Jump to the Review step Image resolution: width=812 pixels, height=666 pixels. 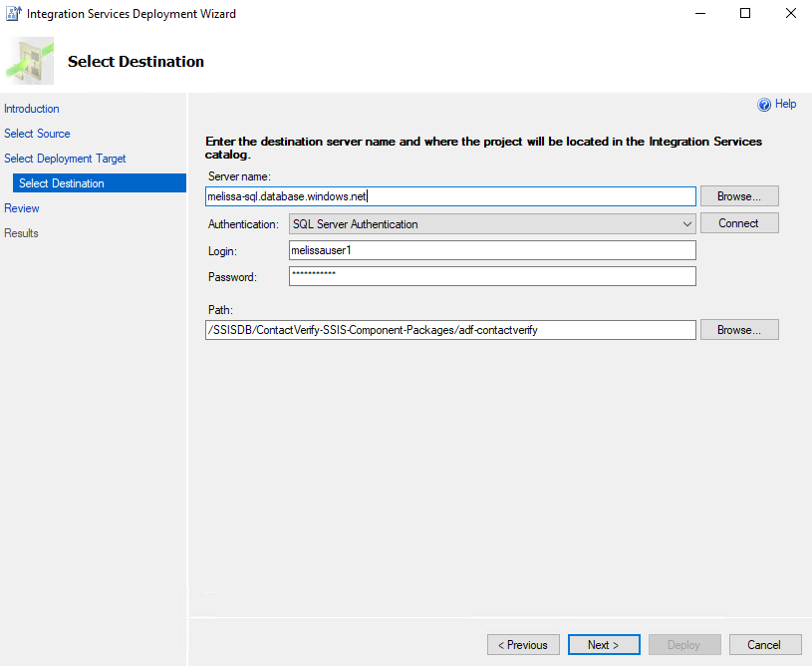click(22, 208)
